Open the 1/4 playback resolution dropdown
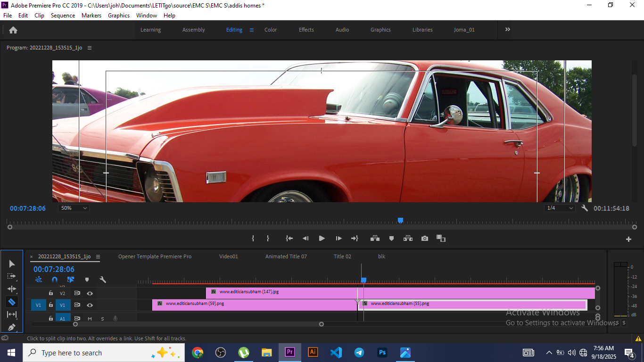 pyautogui.click(x=560, y=208)
